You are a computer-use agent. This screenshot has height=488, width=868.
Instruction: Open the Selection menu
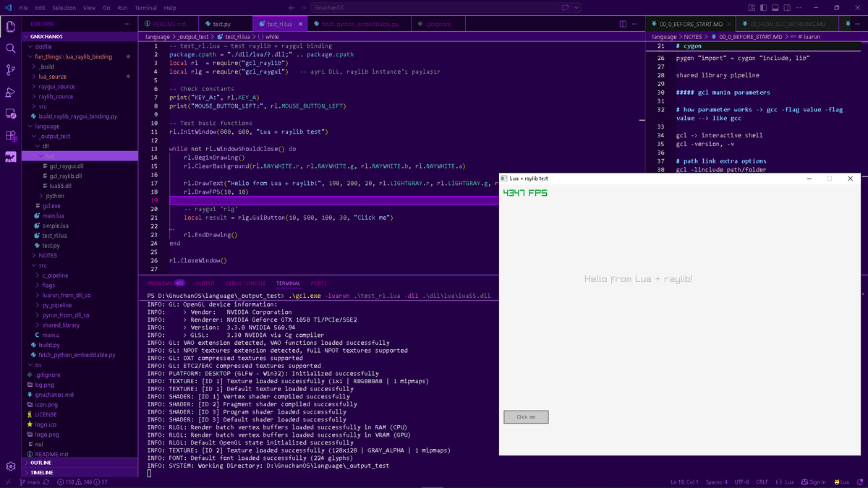(x=64, y=7)
